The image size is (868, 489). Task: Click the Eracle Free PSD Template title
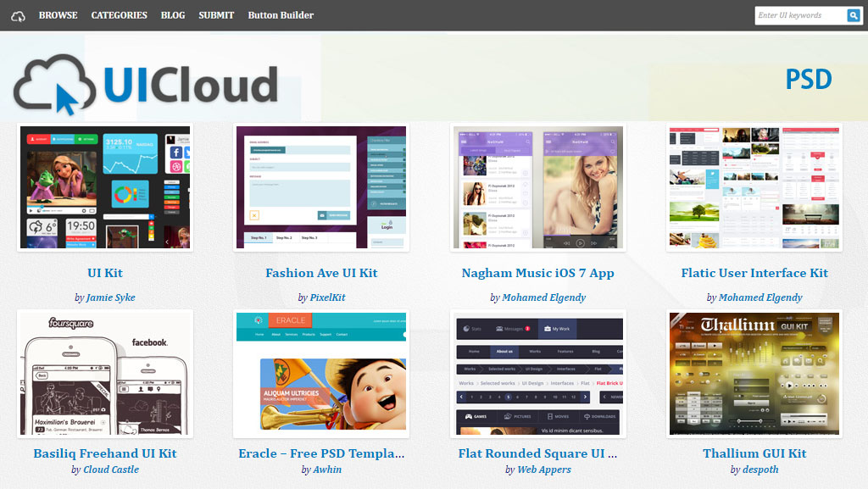pos(321,453)
